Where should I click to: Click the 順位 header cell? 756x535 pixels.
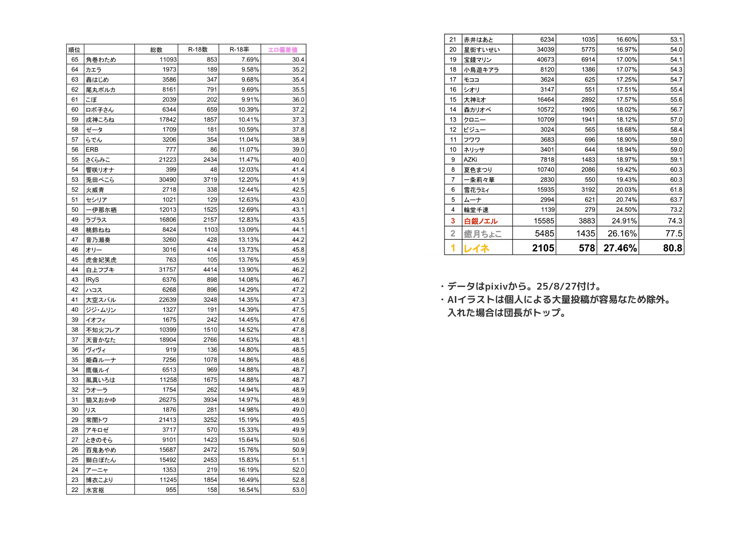(x=74, y=50)
